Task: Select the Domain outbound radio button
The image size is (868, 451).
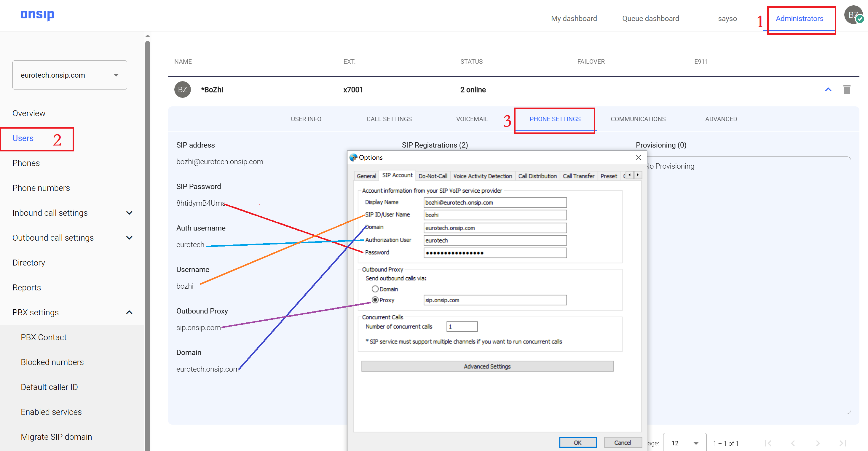Action: tap(375, 289)
